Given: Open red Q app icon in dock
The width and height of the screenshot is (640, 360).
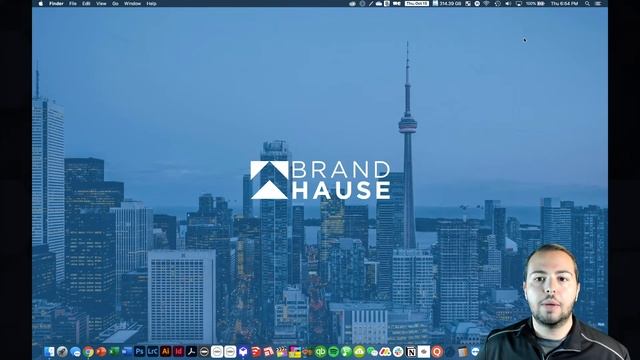Looking at the screenshot, I should (x=437, y=351).
